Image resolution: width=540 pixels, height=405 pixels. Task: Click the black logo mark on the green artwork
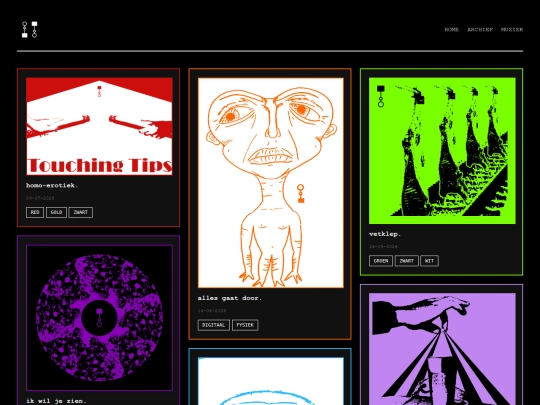(381, 96)
